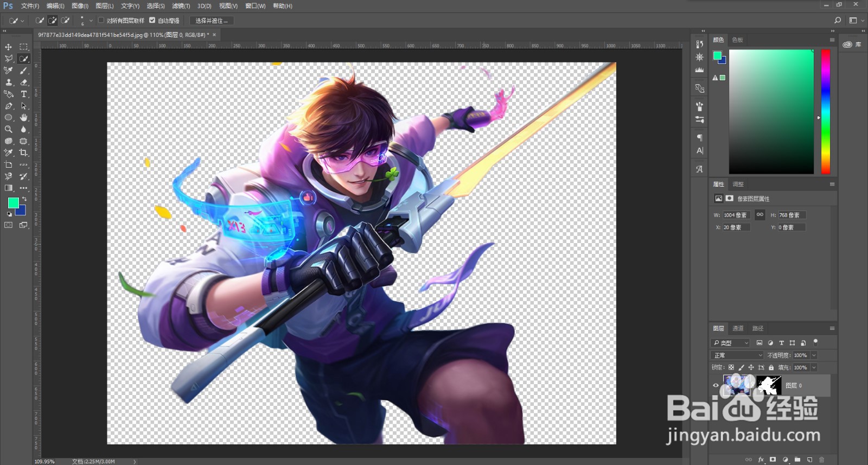The image size is (868, 465).
Task: Select the Gradient tool
Action: pyautogui.click(x=9, y=188)
